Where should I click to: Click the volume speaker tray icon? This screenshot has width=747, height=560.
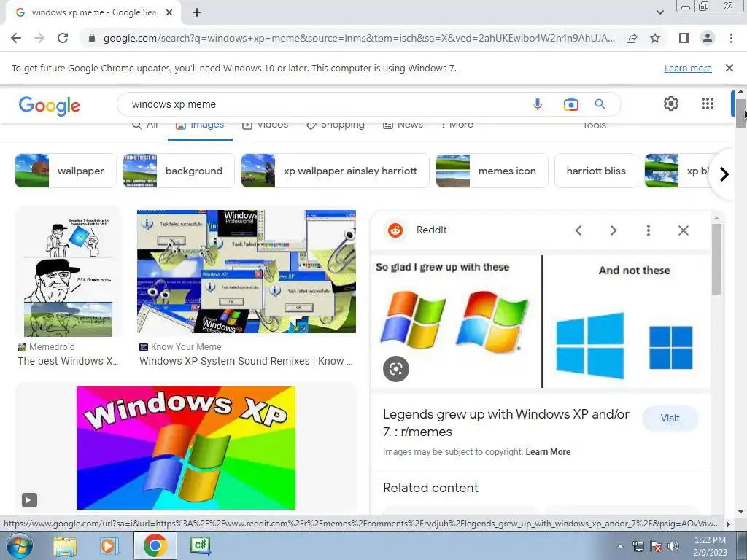coord(673,547)
